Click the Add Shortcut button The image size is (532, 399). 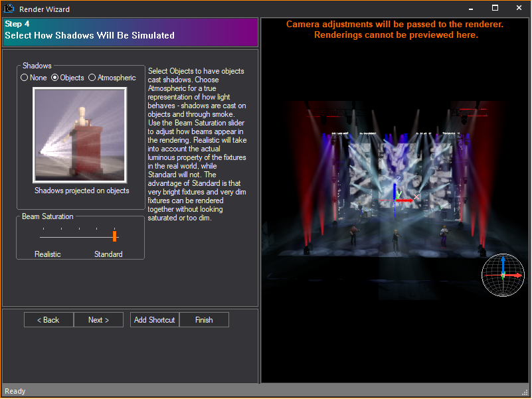click(154, 319)
